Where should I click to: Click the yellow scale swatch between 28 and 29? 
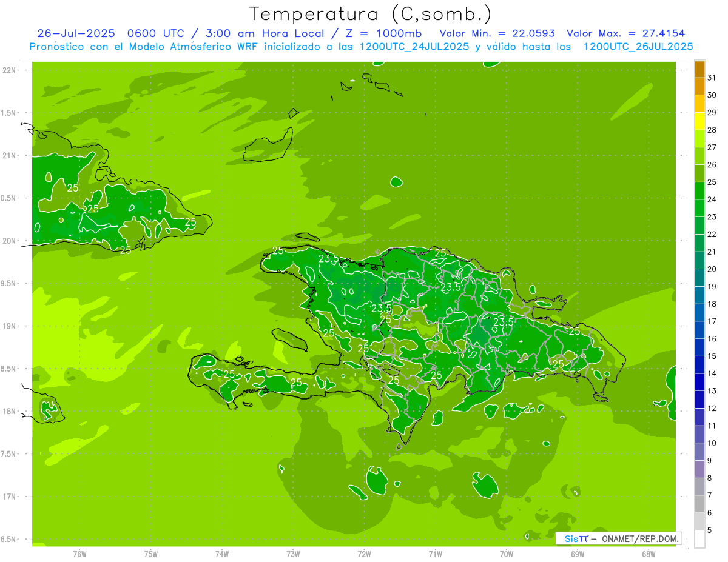(x=699, y=121)
